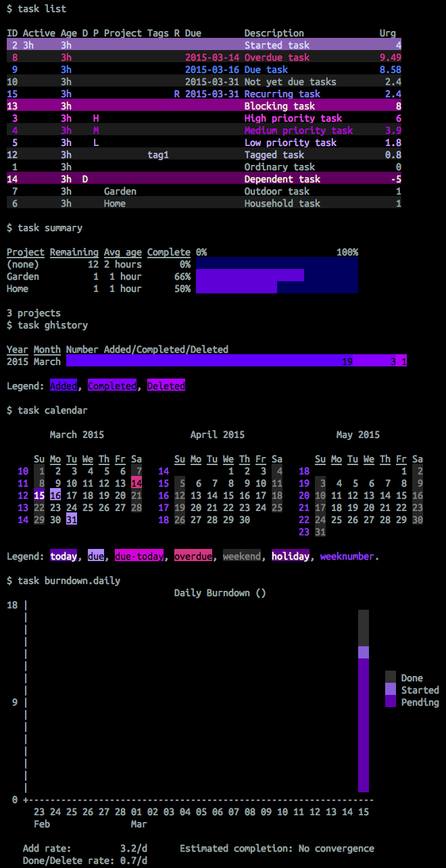Click the 'due-today' calendar legend swatch

139,556
